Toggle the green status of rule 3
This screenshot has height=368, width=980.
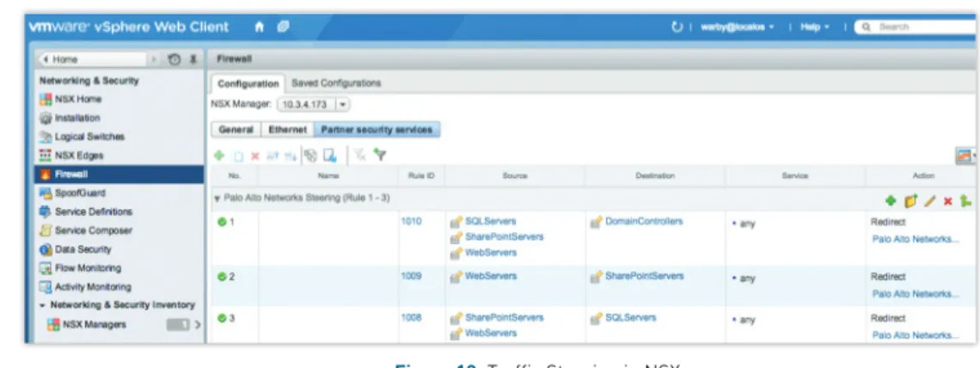tap(221, 318)
